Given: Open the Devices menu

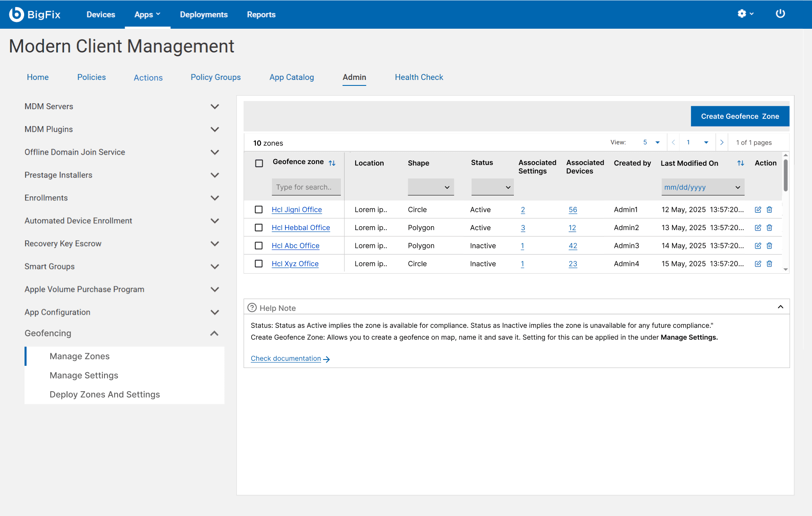Looking at the screenshot, I should 101,14.
